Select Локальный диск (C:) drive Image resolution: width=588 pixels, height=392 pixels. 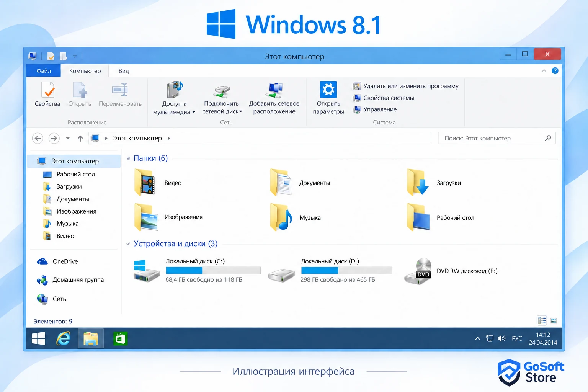[197, 270]
